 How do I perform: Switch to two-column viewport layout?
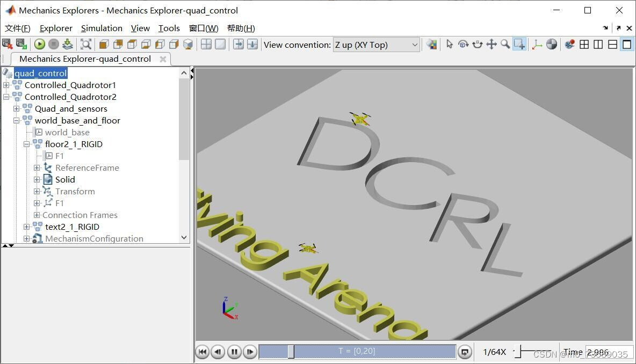(598, 44)
